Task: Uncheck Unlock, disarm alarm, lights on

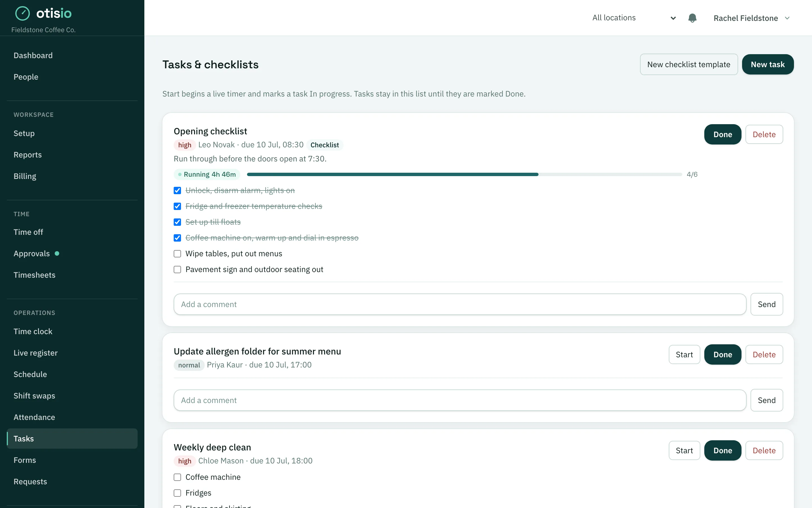Action: (x=178, y=190)
